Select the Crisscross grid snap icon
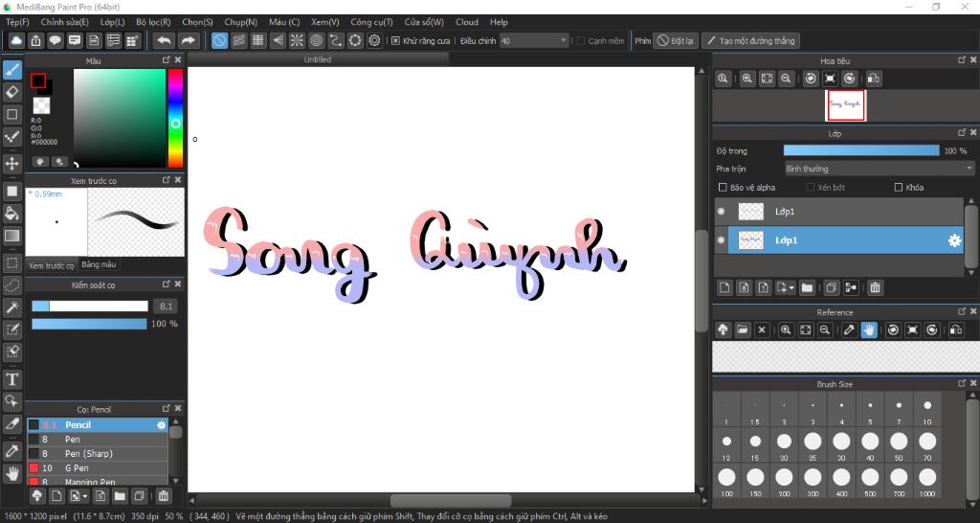Screen dimensions: 980x523 [258, 40]
